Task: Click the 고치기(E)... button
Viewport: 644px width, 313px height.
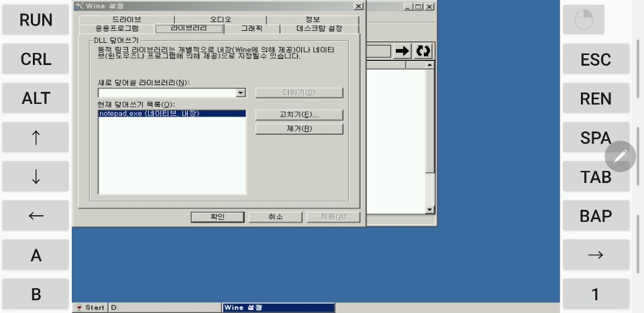Action: pos(299,115)
